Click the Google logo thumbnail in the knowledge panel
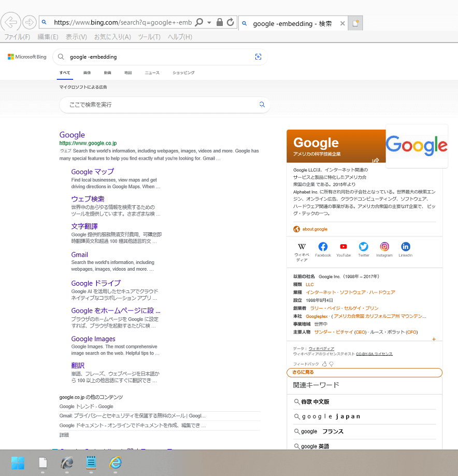 (x=417, y=146)
